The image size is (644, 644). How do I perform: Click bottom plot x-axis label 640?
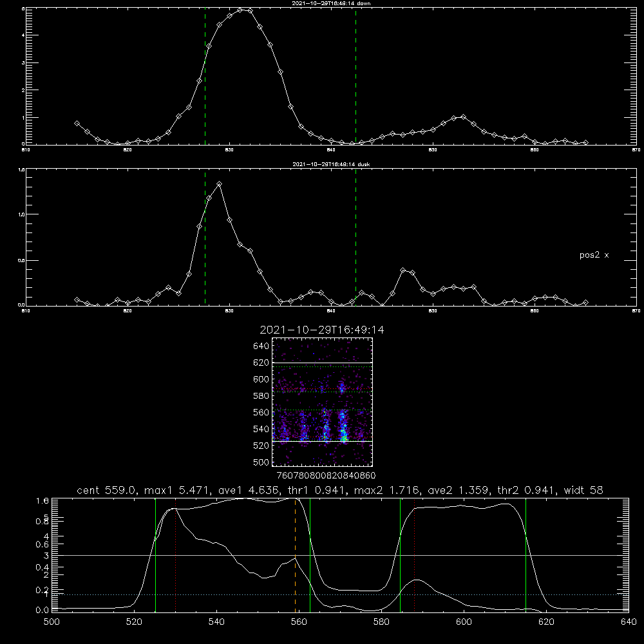[x=629, y=622]
